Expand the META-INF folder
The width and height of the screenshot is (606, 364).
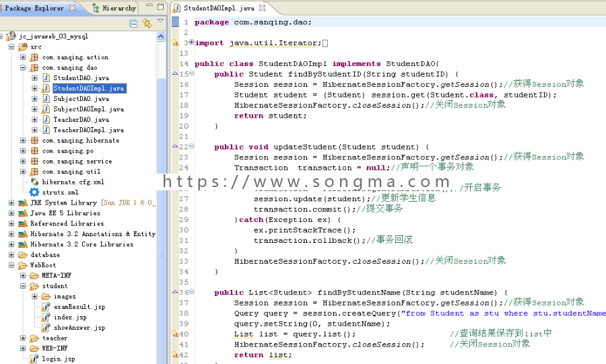click(23, 276)
